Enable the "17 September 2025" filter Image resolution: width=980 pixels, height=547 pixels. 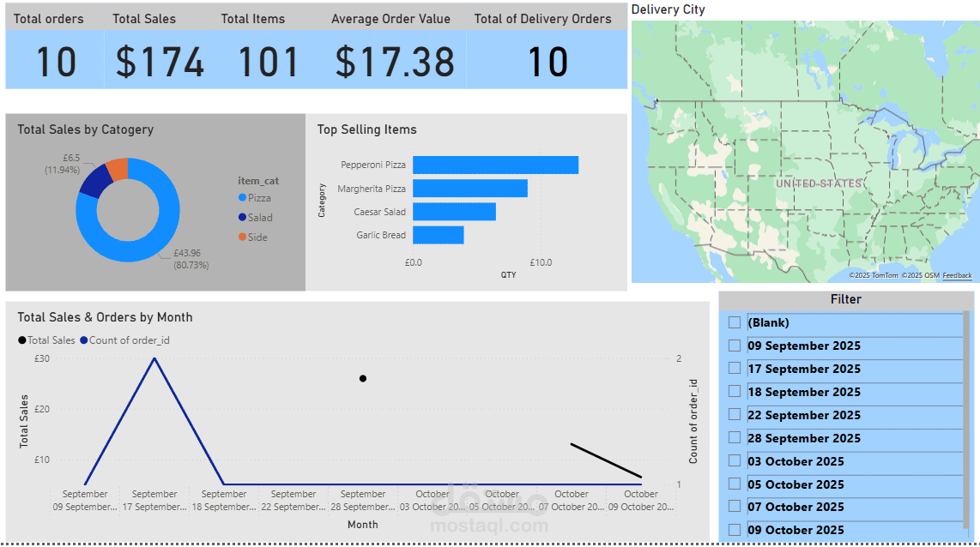tap(735, 369)
